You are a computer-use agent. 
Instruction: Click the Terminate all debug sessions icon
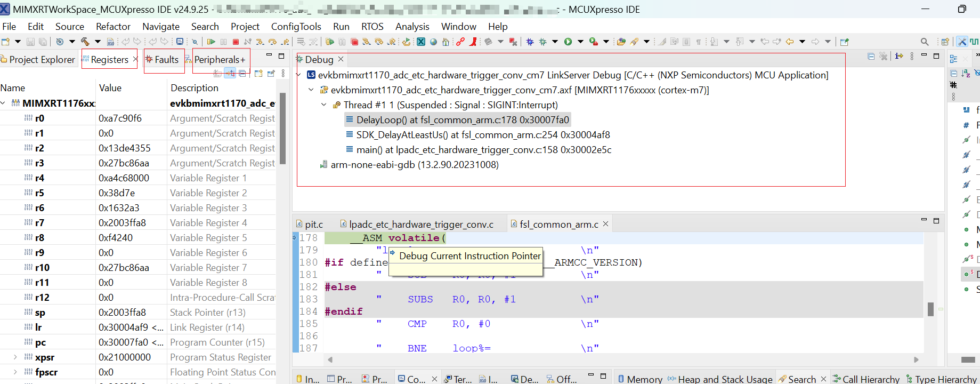(x=354, y=42)
